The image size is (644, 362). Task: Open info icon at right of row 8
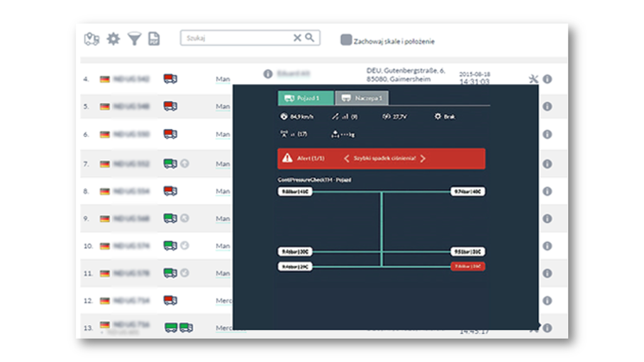[547, 191]
